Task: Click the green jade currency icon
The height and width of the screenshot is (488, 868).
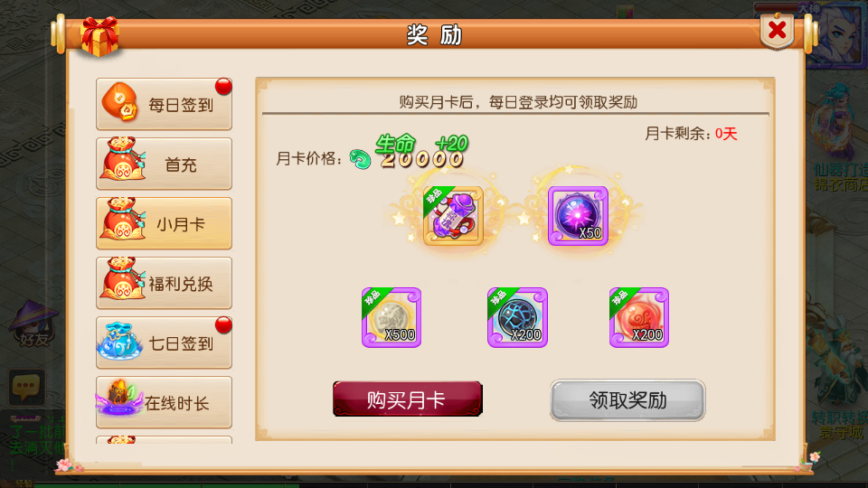Action: pos(361,159)
